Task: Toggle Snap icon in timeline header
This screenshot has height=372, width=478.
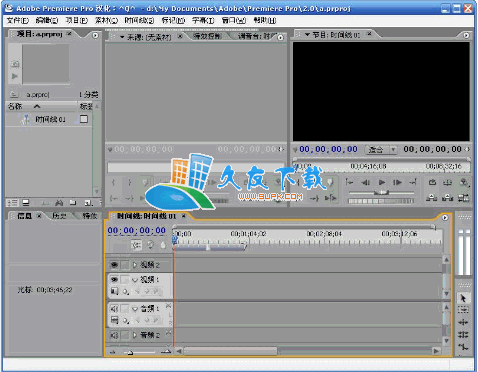Action: (136, 245)
